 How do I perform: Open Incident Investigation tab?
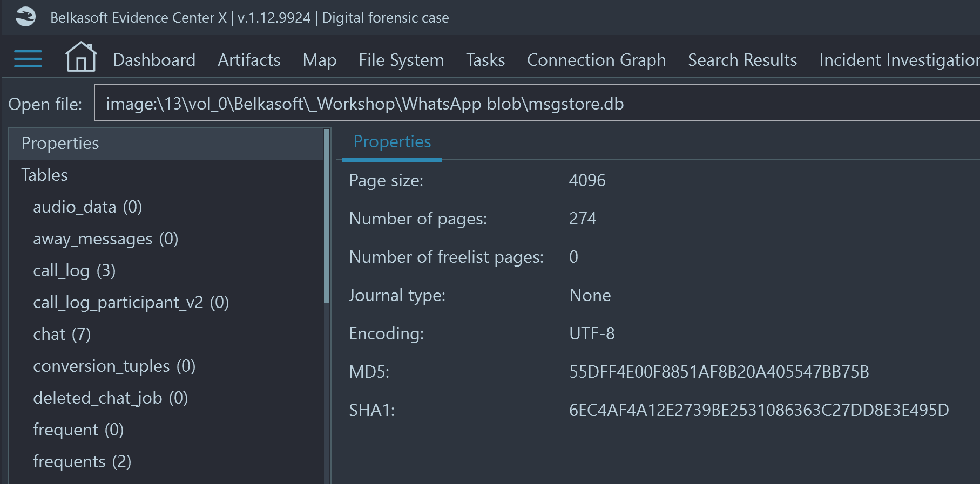pyautogui.click(x=900, y=60)
